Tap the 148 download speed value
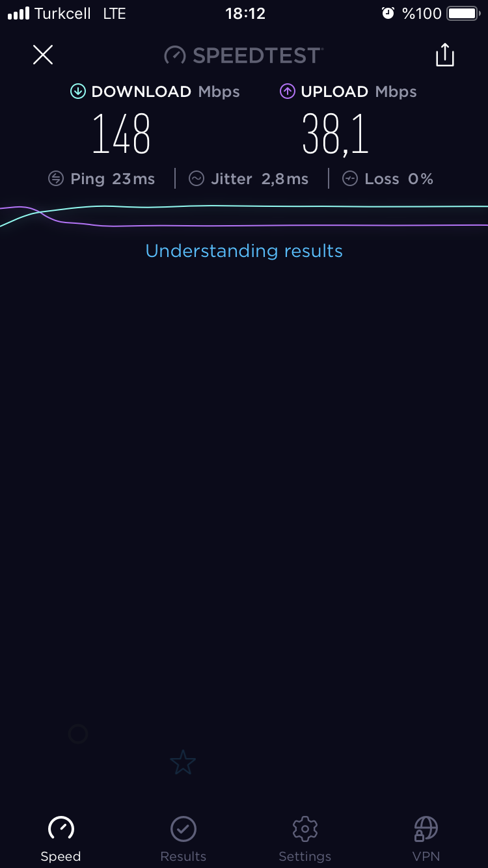488x868 pixels. [x=122, y=134]
